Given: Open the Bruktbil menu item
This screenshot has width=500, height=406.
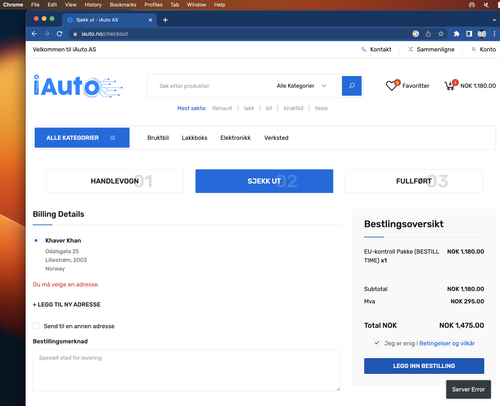Looking at the screenshot, I should pos(158,138).
